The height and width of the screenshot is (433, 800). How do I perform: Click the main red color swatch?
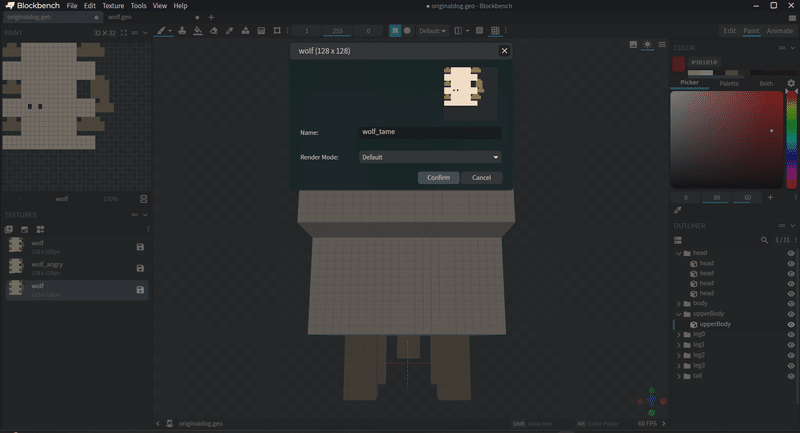click(678, 64)
